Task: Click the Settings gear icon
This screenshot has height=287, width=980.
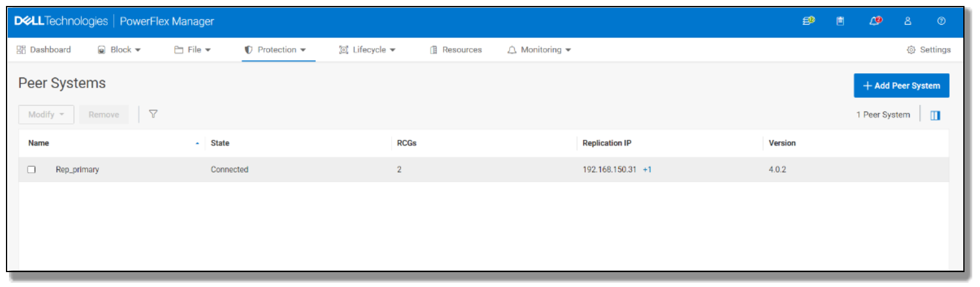Action: [911, 50]
